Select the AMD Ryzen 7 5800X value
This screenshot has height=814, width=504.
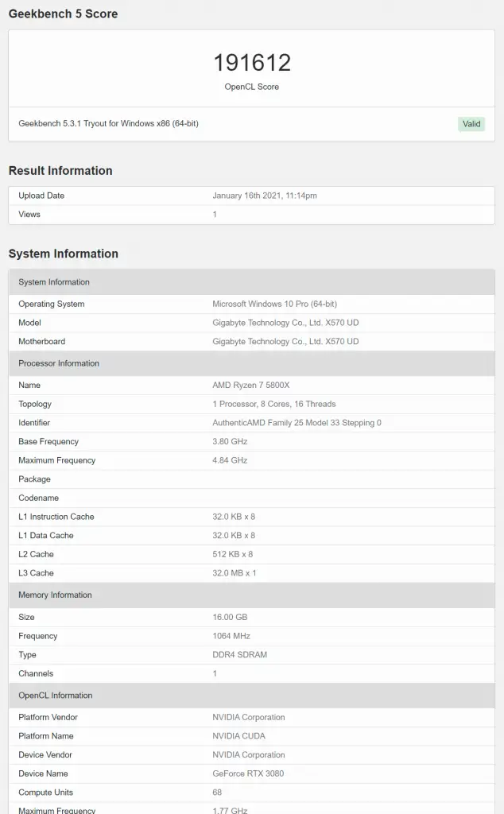point(251,386)
